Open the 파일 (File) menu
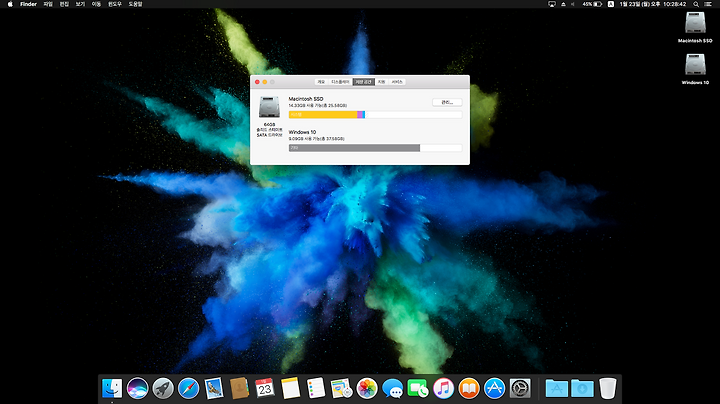720x404 pixels. (48, 4)
